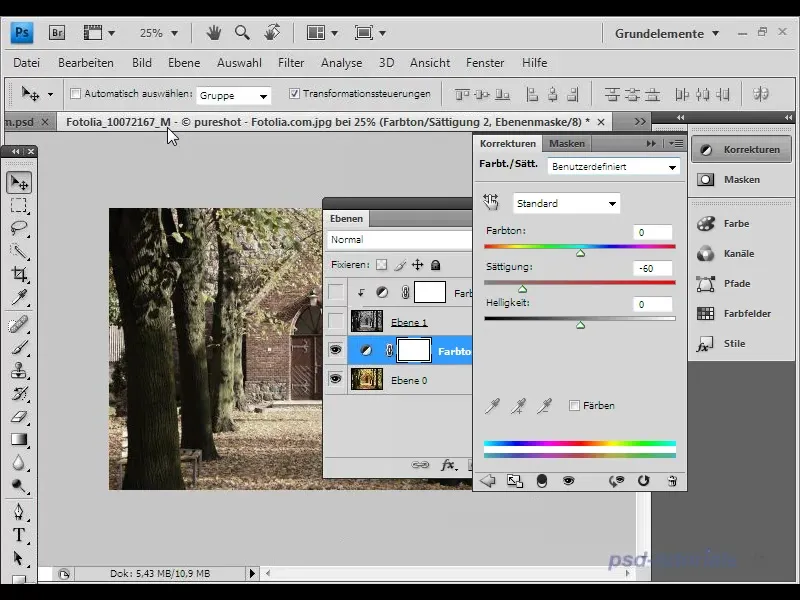Select the Type tool
Viewport: 800px width, 600px height.
(19, 535)
